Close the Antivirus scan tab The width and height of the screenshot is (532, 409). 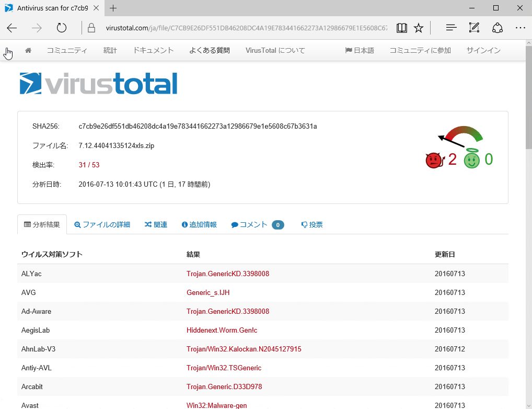point(96,8)
